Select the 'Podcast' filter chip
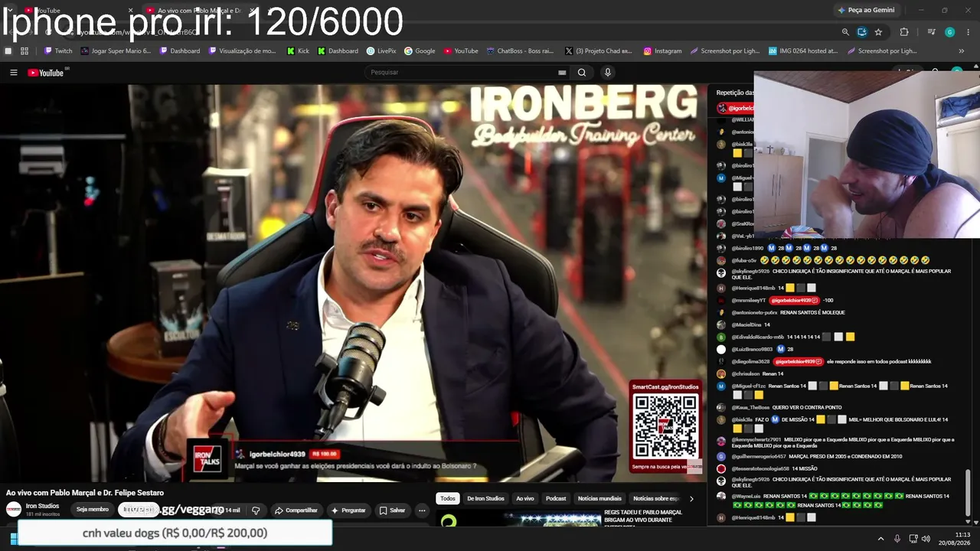980x551 pixels. 556,499
